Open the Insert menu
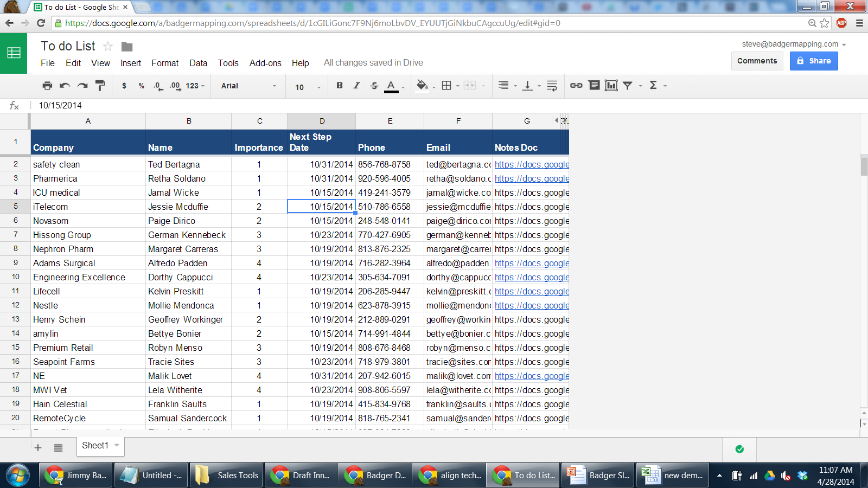This screenshot has height=488, width=868. [131, 63]
